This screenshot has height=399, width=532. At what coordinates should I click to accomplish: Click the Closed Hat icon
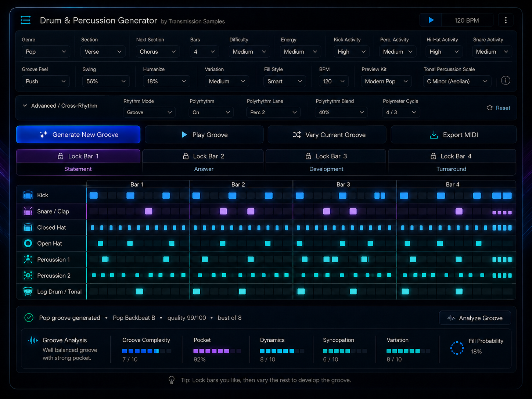[28, 227]
